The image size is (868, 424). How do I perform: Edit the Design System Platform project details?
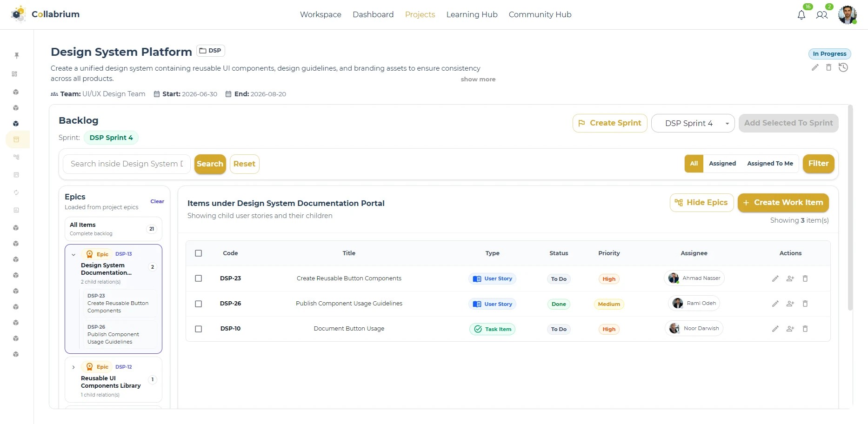[x=815, y=68]
